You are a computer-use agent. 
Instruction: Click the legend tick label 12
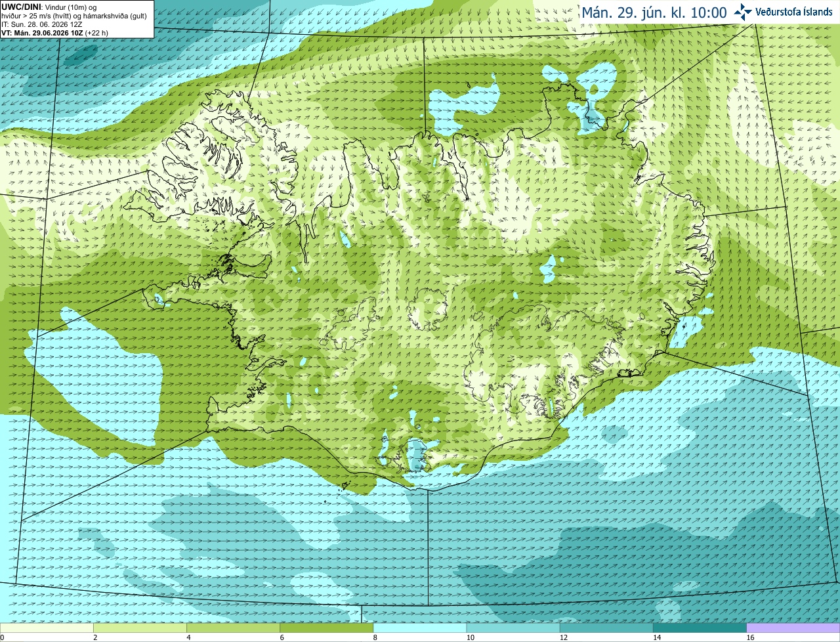pos(564,637)
